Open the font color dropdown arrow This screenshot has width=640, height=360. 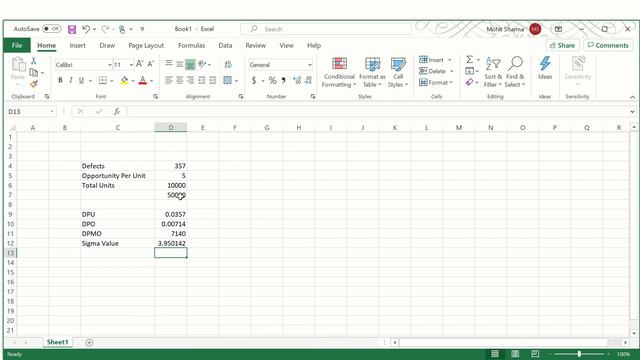point(151,81)
